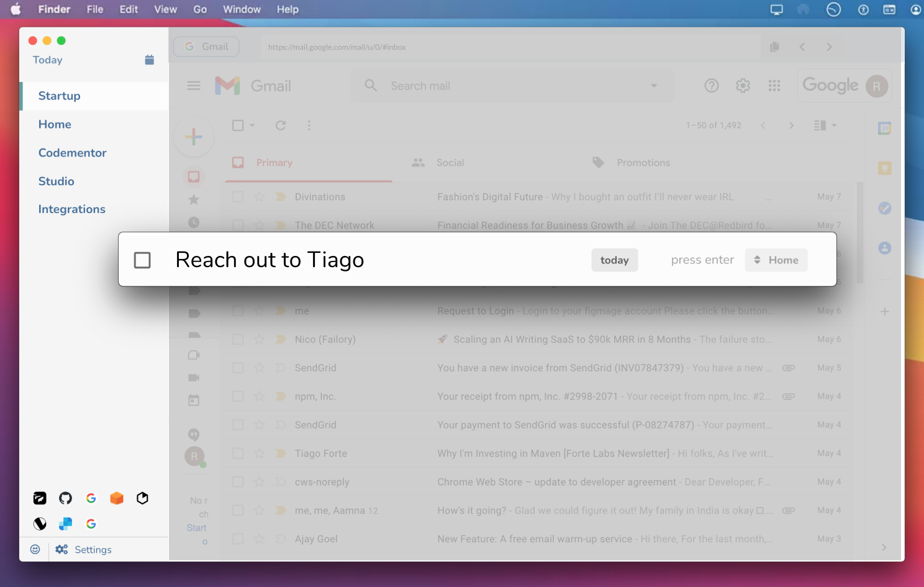924x587 pixels.
Task: Open the black paper-plane integration icon
Action: click(40, 498)
